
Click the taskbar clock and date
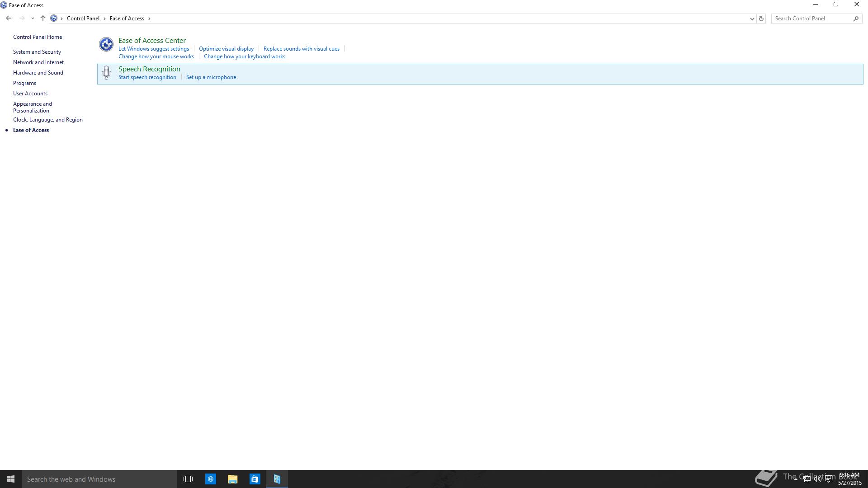850,479
